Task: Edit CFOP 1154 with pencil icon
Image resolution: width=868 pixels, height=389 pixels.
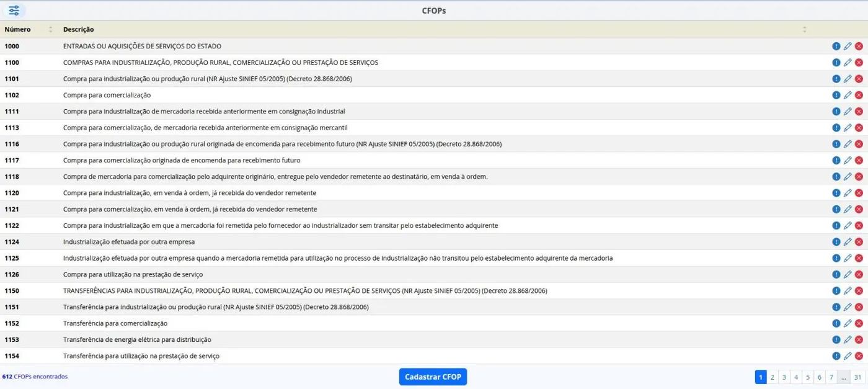Action: (848, 356)
